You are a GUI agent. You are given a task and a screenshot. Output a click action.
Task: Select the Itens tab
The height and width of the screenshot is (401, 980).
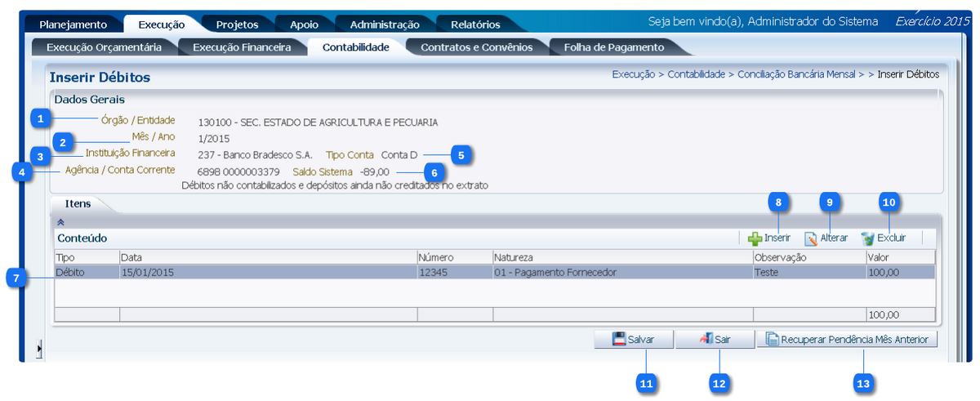(78, 203)
